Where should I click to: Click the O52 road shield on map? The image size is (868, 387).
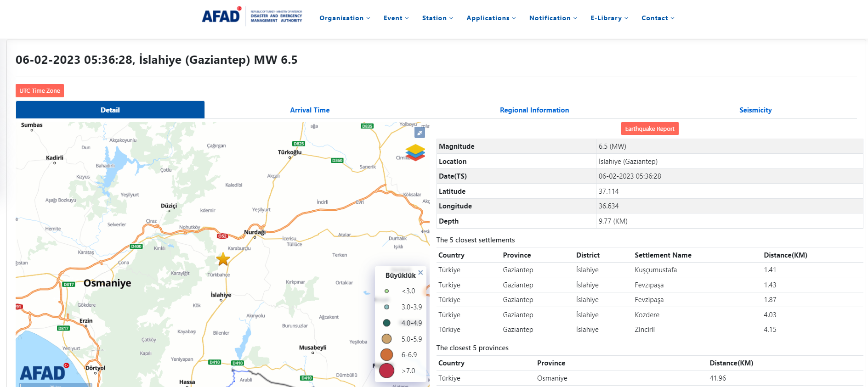pos(222,236)
